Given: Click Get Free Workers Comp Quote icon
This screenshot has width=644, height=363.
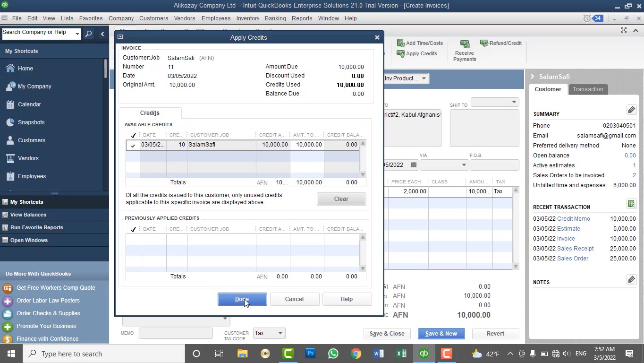Looking at the screenshot, I should pyautogui.click(x=7, y=288).
